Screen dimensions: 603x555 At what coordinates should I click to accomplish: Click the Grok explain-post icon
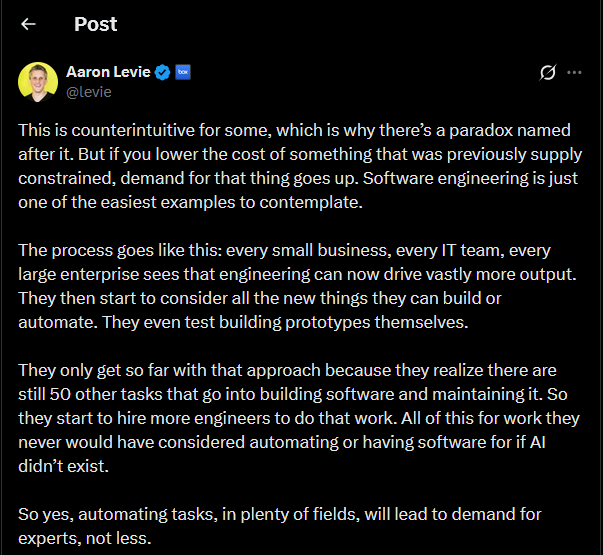pyautogui.click(x=547, y=73)
